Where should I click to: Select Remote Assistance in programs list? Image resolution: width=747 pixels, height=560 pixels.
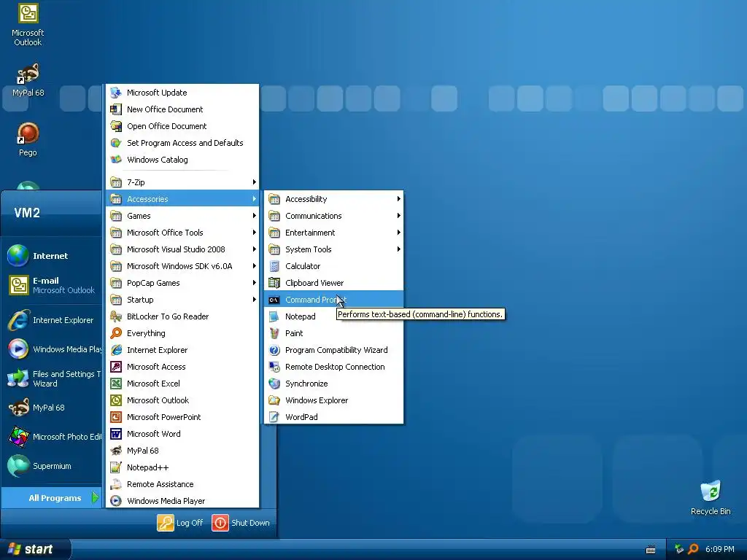(182, 484)
